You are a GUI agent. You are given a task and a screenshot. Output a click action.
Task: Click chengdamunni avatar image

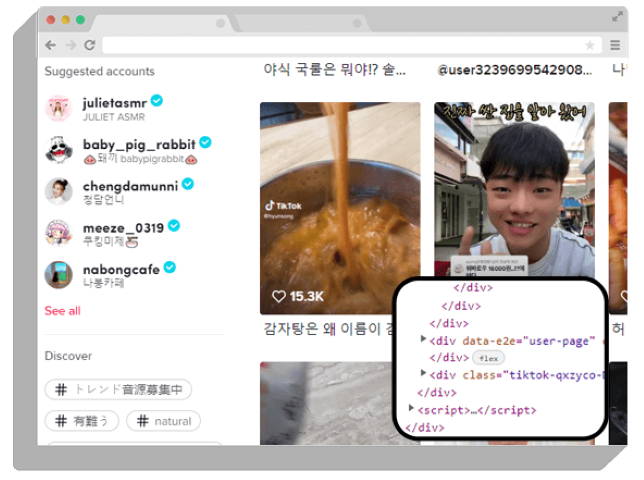click(58, 191)
